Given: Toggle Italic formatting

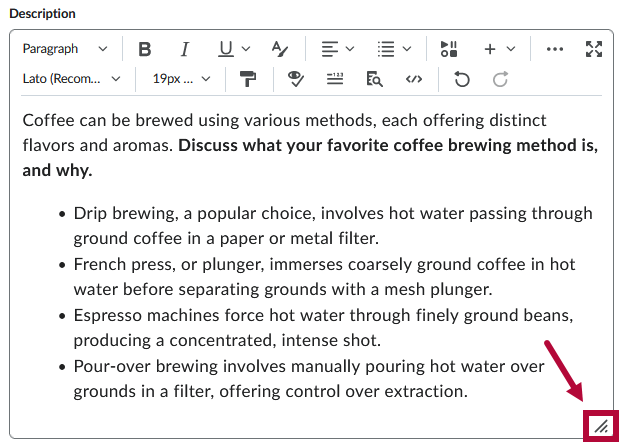Looking at the screenshot, I should pos(184,49).
